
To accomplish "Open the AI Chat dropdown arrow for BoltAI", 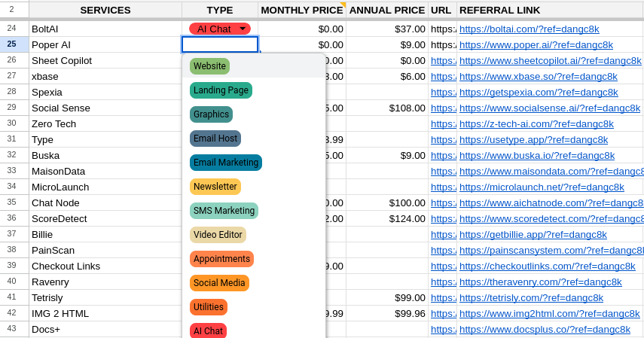I will (243, 29).
